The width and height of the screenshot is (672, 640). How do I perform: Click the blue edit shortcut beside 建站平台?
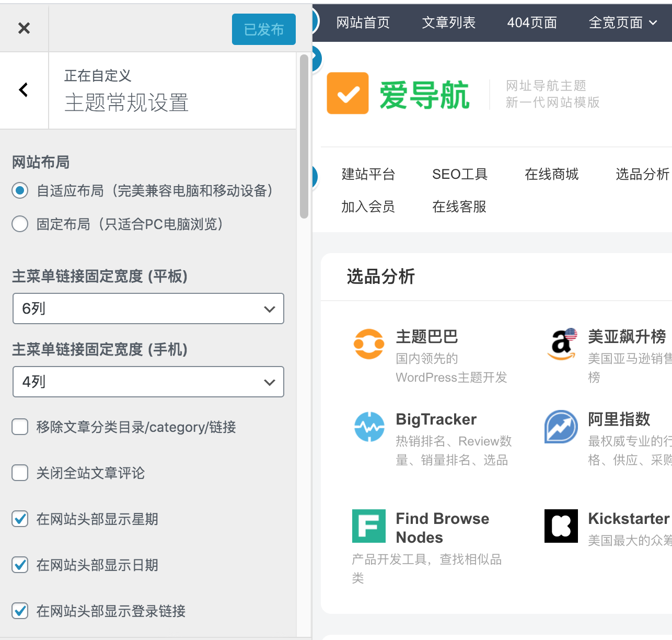pos(315,177)
